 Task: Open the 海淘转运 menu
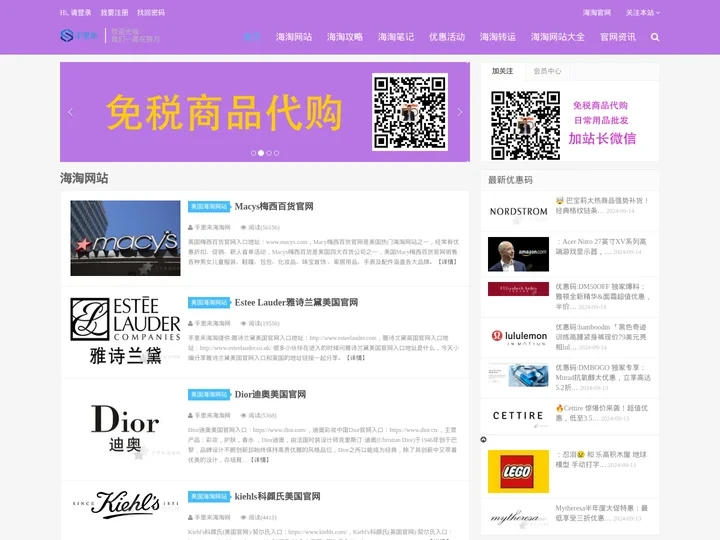tap(498, 37)
